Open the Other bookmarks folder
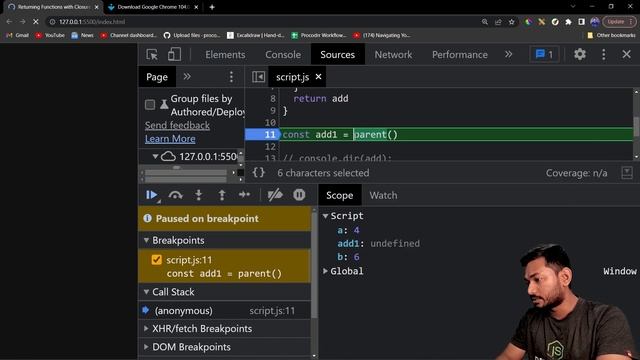640x360 pixels. 611,36
